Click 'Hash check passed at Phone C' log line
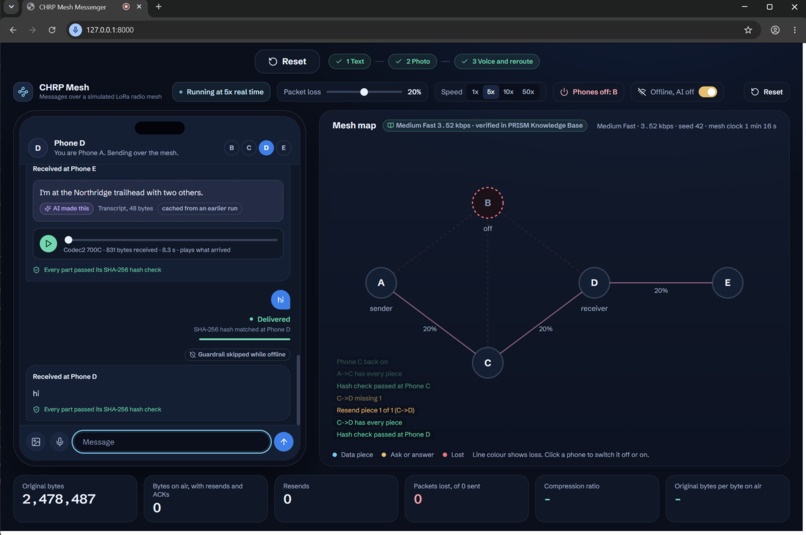Screen dimensions: 806x535 (x=383, y=386)
